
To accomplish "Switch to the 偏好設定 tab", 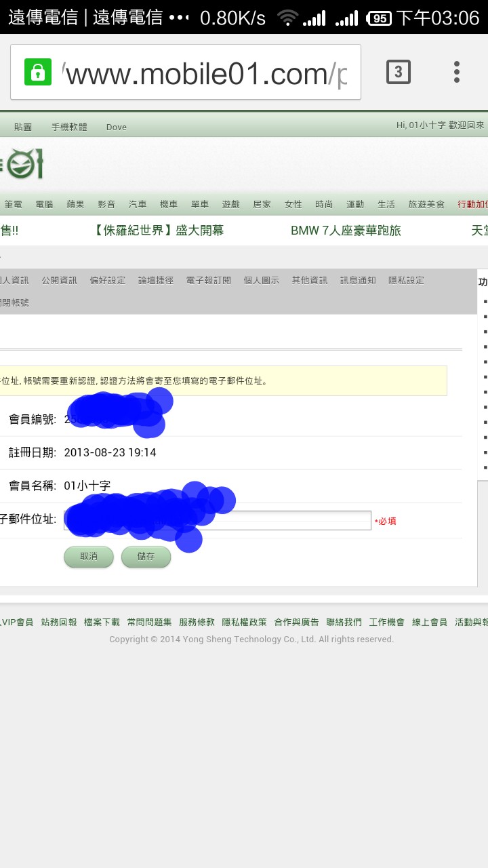I will [108, 280].
